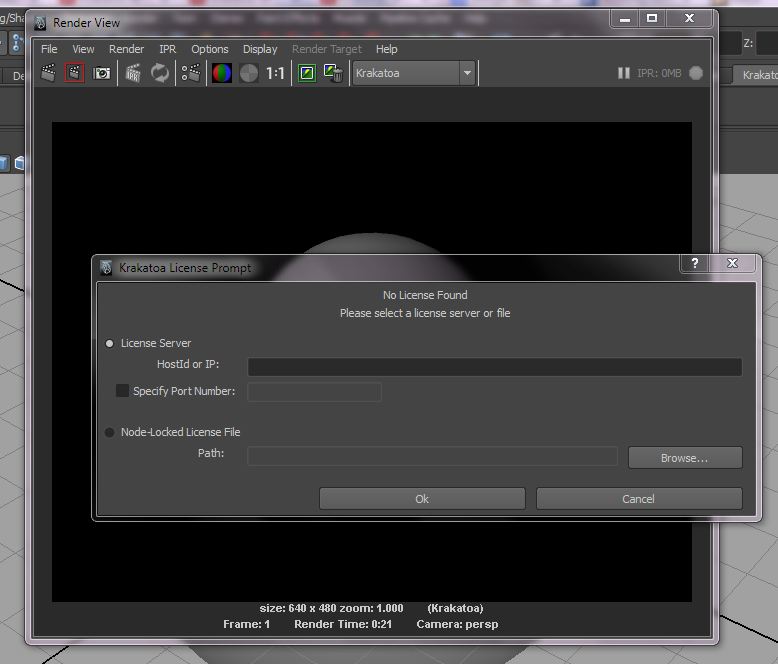Click the "Camera: persp" status text

coord(457,624)
